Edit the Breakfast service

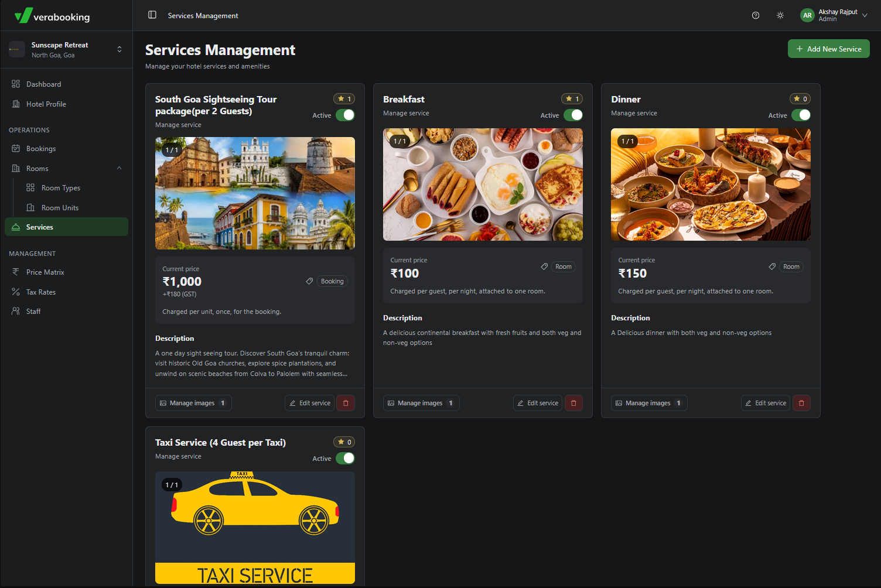537,403
